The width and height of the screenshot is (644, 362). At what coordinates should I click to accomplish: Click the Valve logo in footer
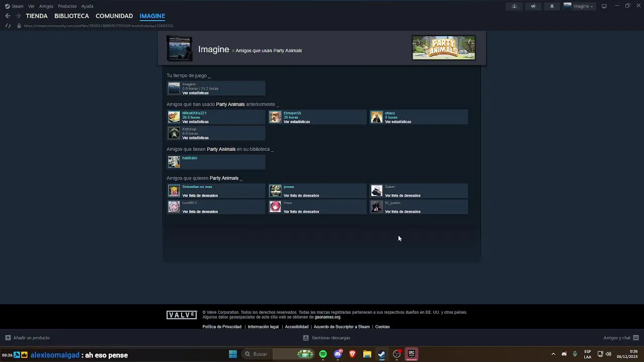click(x=182, y=315)
